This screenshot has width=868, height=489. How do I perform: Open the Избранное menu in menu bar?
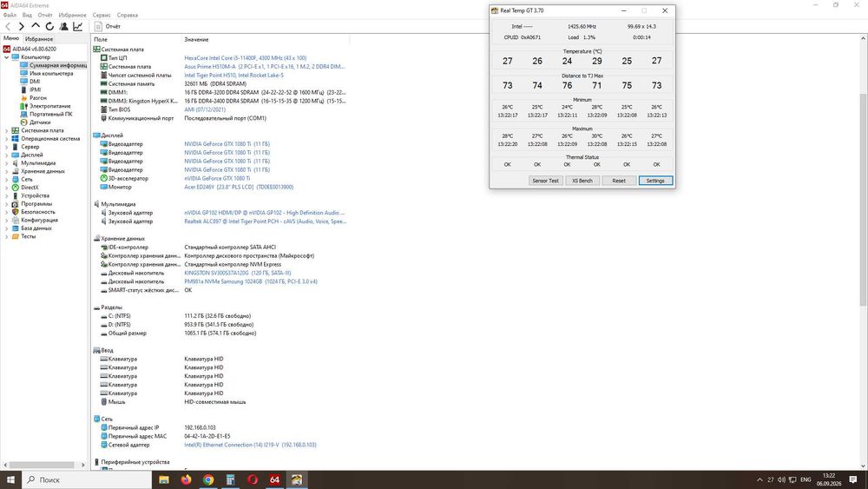[72, 15]
